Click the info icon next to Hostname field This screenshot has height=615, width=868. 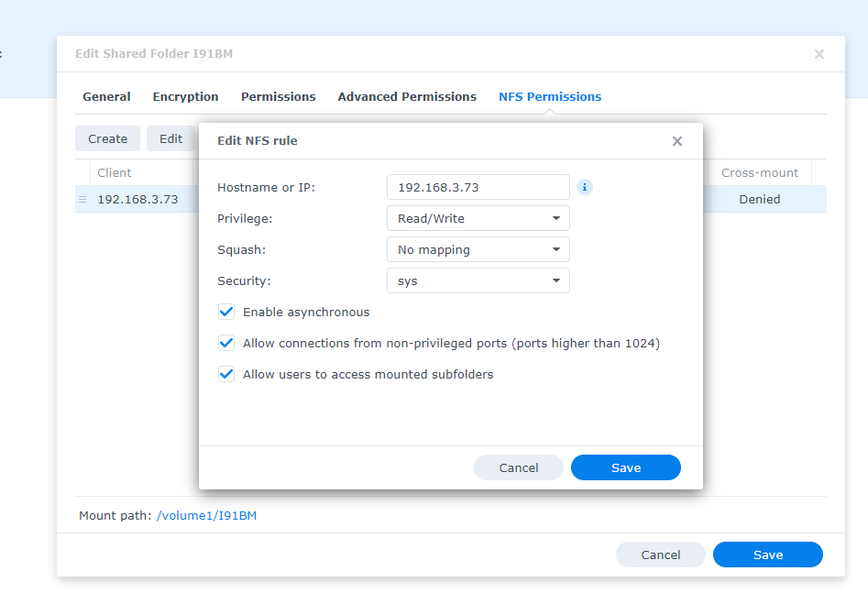[585, 187]
